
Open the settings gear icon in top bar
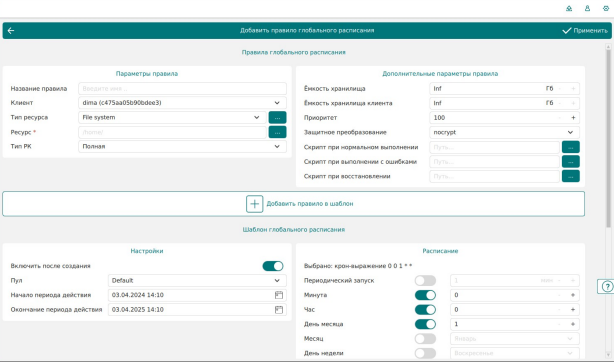606,8
